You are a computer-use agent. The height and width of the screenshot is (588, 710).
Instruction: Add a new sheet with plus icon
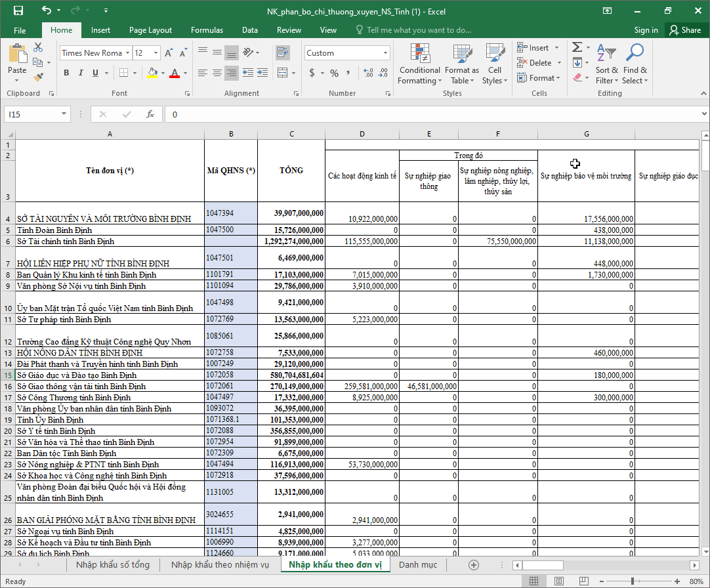tap(474, 565)
